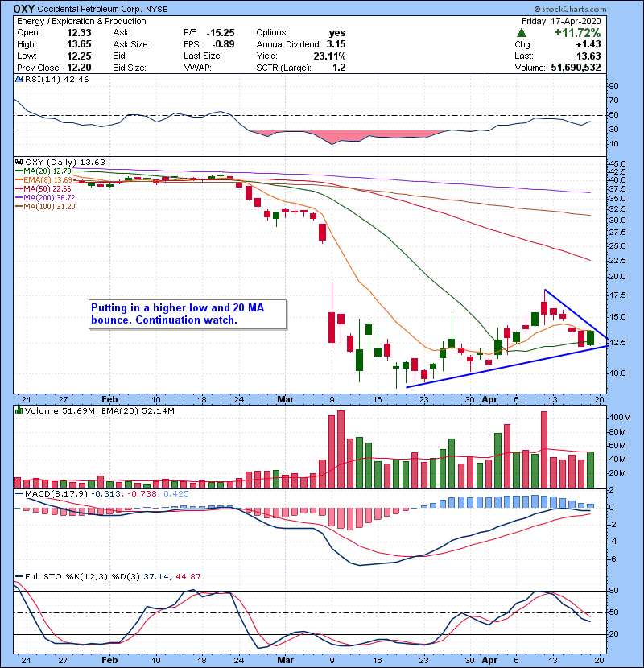This screenshot has width=644, height=668.
Task: Click the 45.0 price axis label
Action: pos(617,164)
